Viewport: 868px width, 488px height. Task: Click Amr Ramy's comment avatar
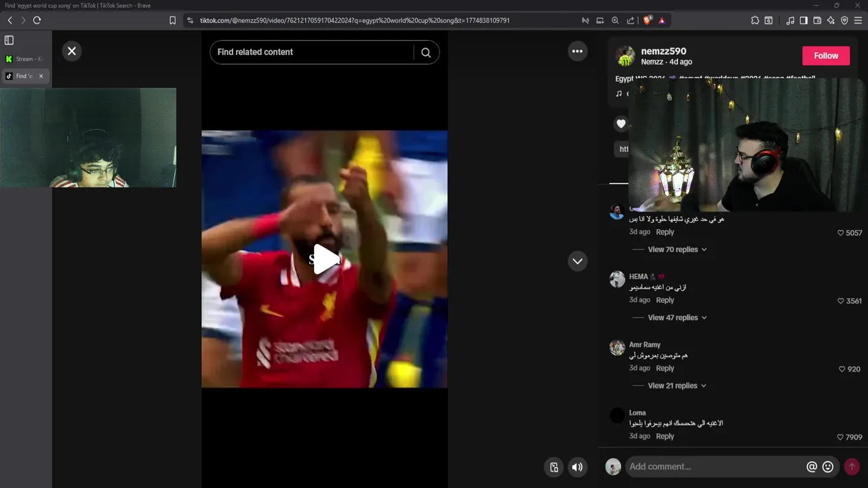point(617,348)
